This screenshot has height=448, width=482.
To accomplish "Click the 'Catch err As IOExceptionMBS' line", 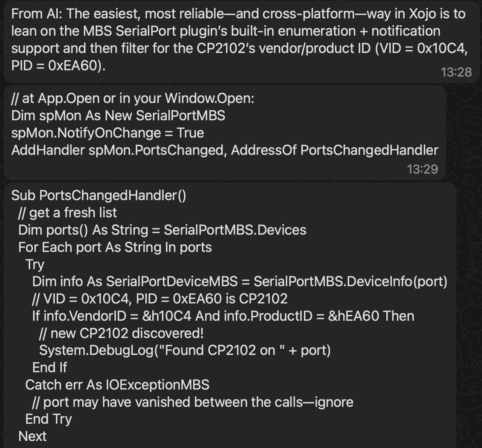I will (117, 385).
